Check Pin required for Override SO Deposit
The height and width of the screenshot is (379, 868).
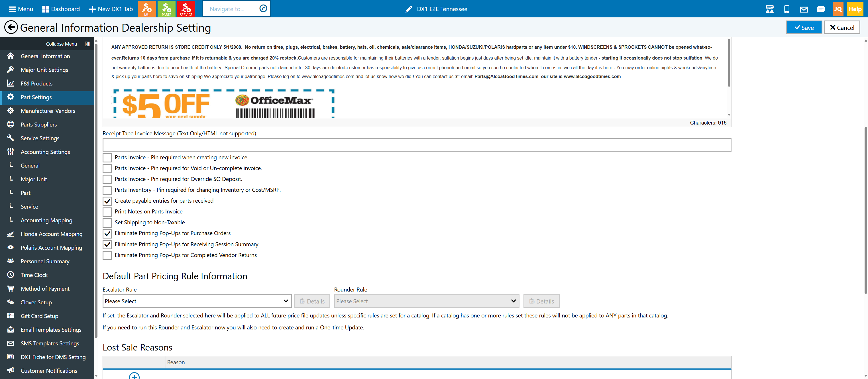[x=107, y=179]
